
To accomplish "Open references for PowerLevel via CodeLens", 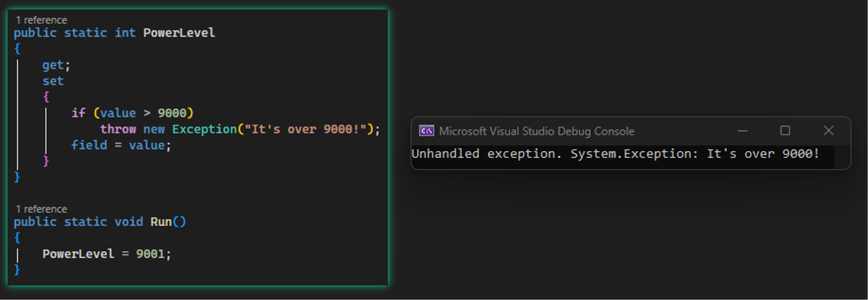I will point(41,20).
